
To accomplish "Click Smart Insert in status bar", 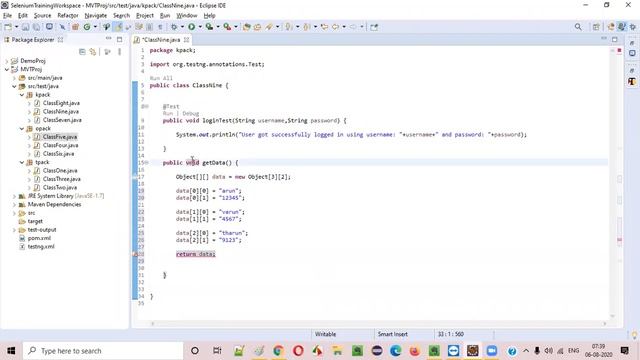I will [393, 334].
